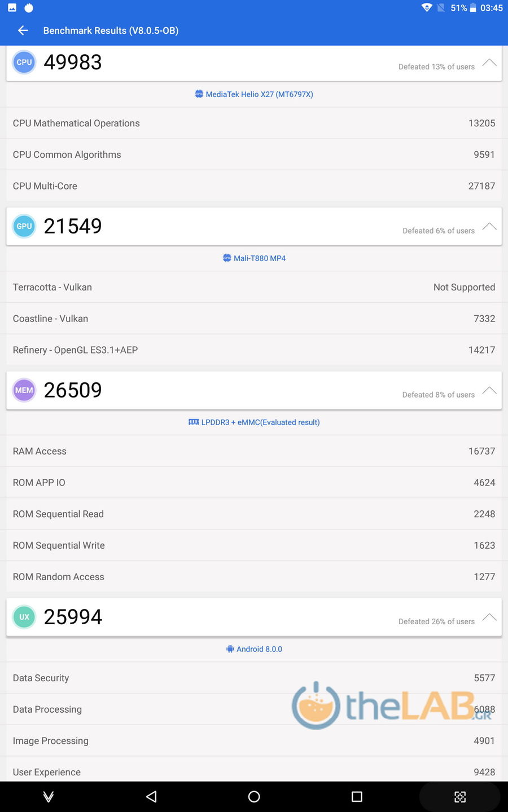
Task: Tap the green UX badge icon
Action: (24, 617)
